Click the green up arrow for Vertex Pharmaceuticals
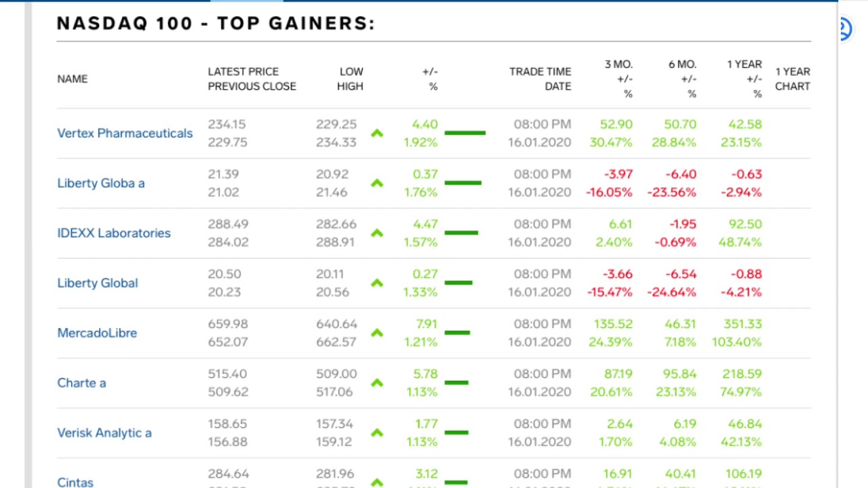Screen dimensions: 868x488 377,134
